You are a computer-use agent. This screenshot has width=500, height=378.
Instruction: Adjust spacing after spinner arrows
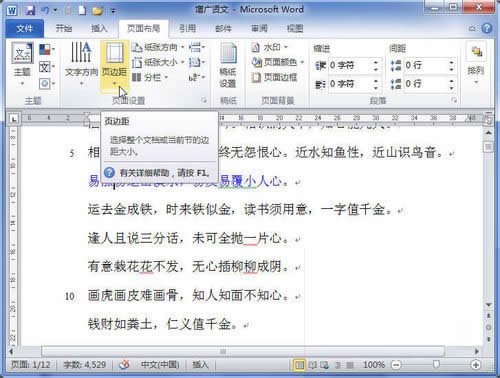pyautogui.click(x=451, y=84)
